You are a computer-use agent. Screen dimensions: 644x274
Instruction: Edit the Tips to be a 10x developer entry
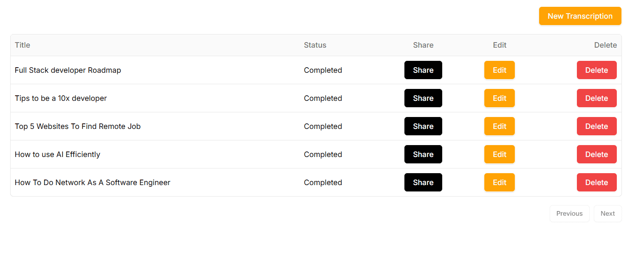(499, 98)
